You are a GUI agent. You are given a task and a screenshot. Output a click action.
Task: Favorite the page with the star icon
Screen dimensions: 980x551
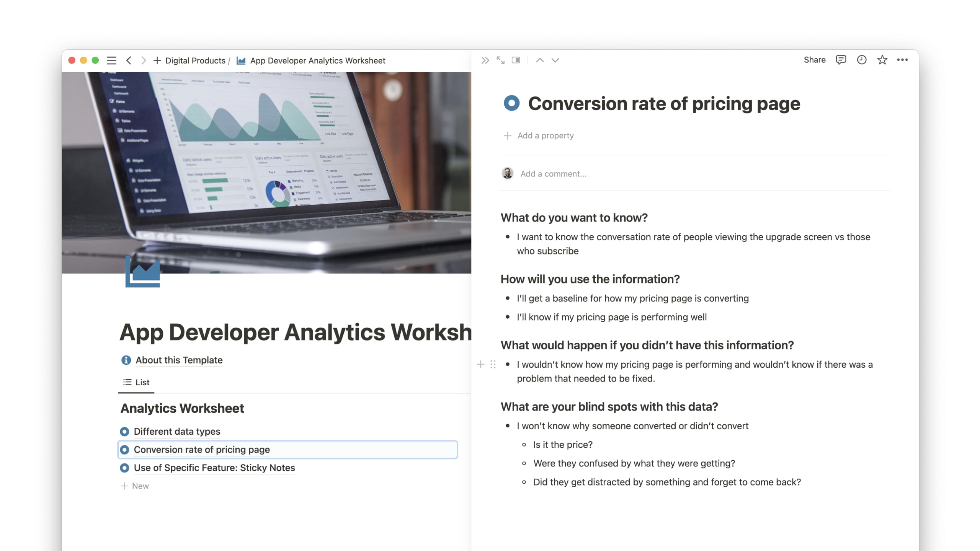click(882, 60)
